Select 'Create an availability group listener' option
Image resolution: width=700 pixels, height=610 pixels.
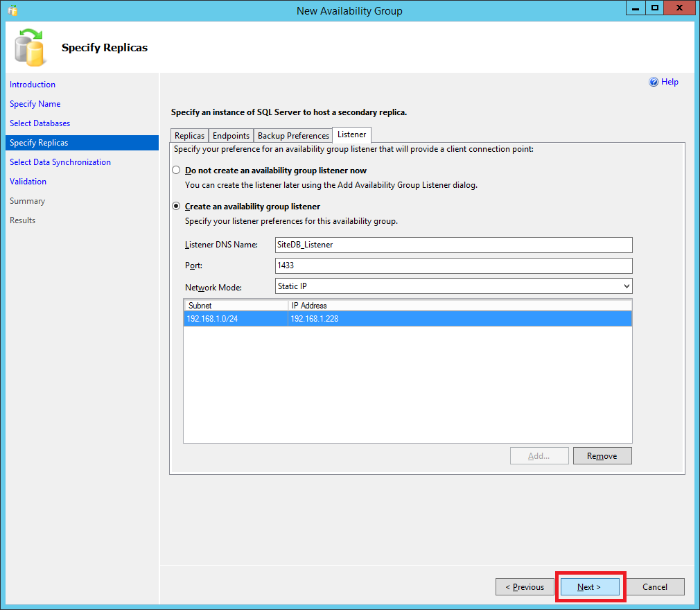point(176,207)
